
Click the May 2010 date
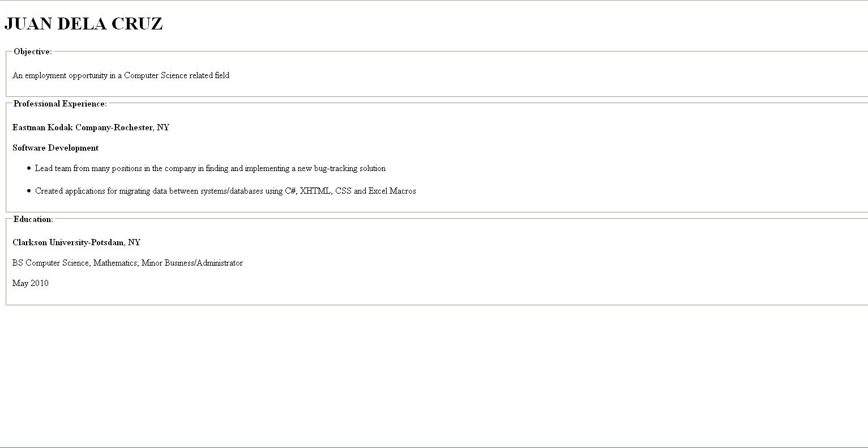(31, 283)
